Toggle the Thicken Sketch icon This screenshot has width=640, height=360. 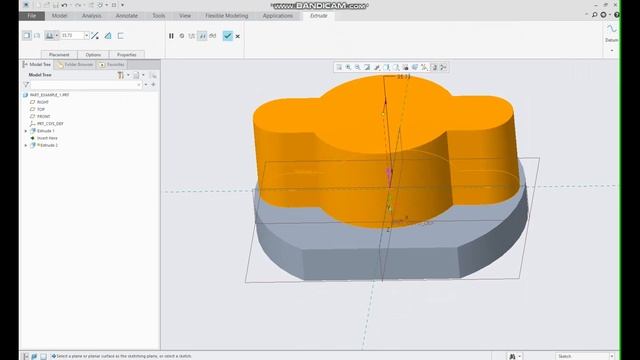coord(121,36)
